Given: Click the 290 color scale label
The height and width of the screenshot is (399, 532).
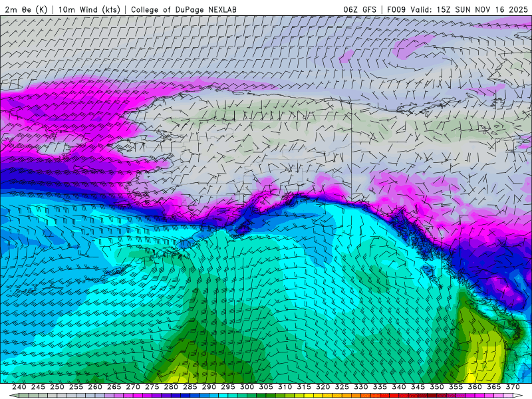Looking at the screenshot, I should 209,387.
